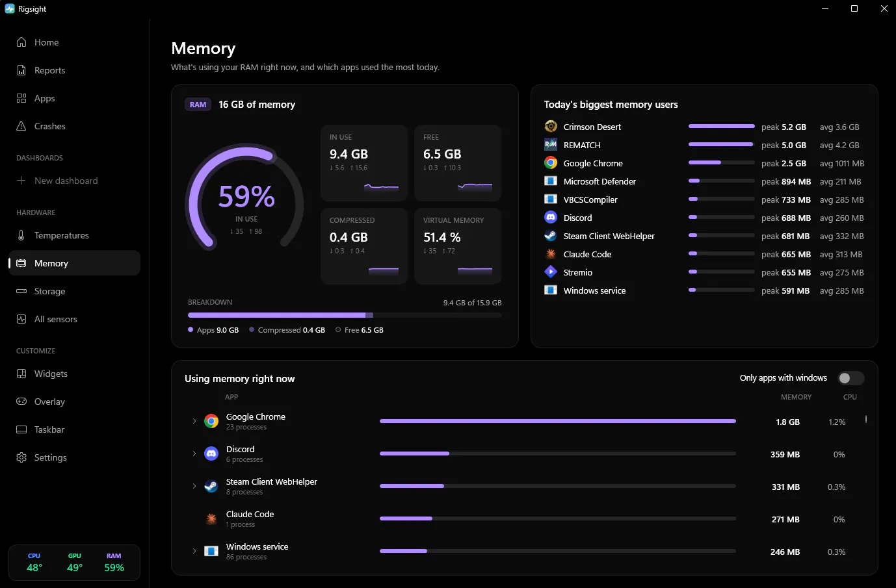896x588 pixels.
Task: Click the RAM 59% readout in sidebar footer
Action: click(114, 563)
